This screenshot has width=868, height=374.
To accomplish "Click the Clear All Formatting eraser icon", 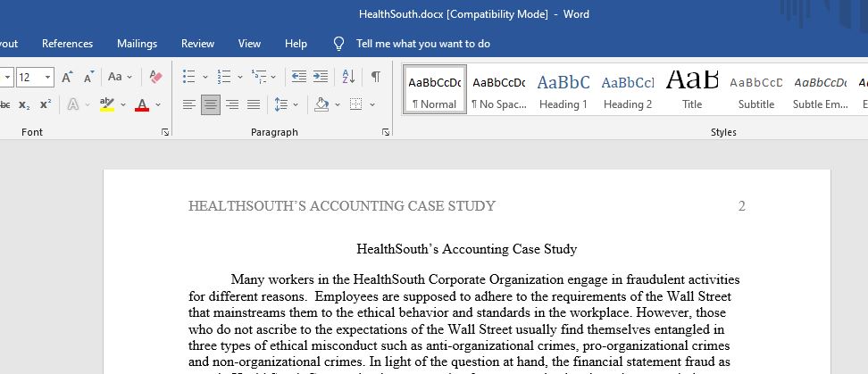I will coord(156,77).
